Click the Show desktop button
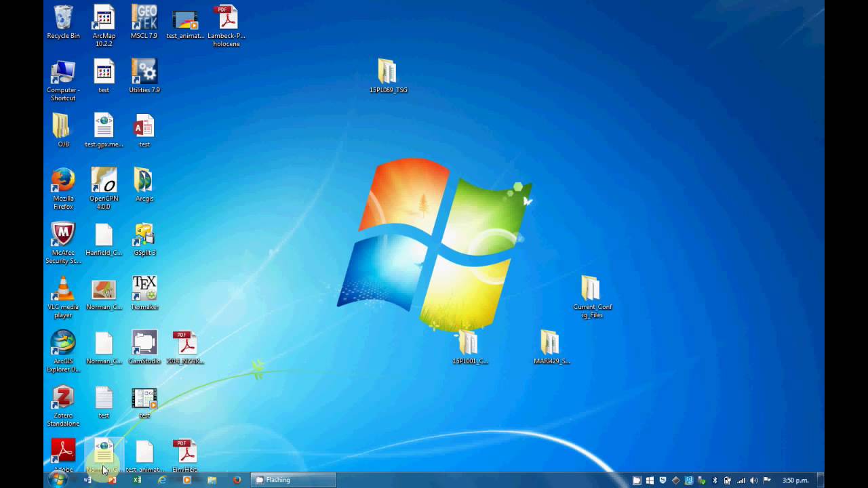 click(x=821, y=480)
